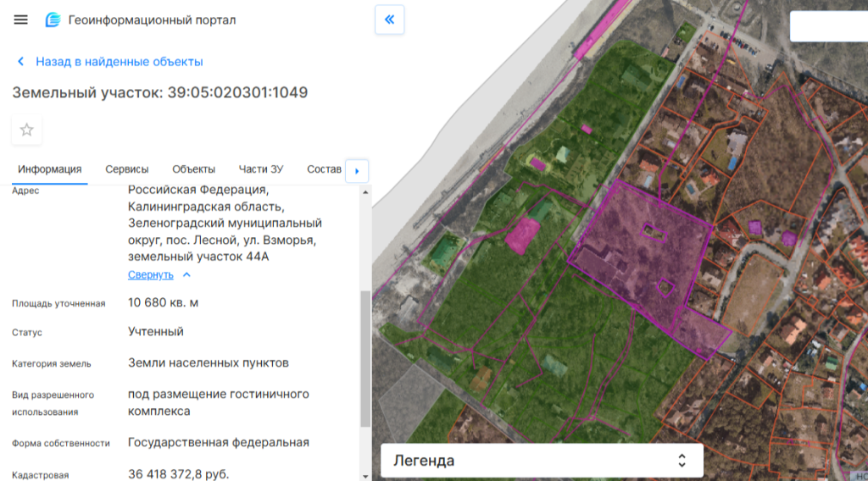This screenshot has height=481, width=868.
Task: Open the hamburger main menu
Action: 21,19
